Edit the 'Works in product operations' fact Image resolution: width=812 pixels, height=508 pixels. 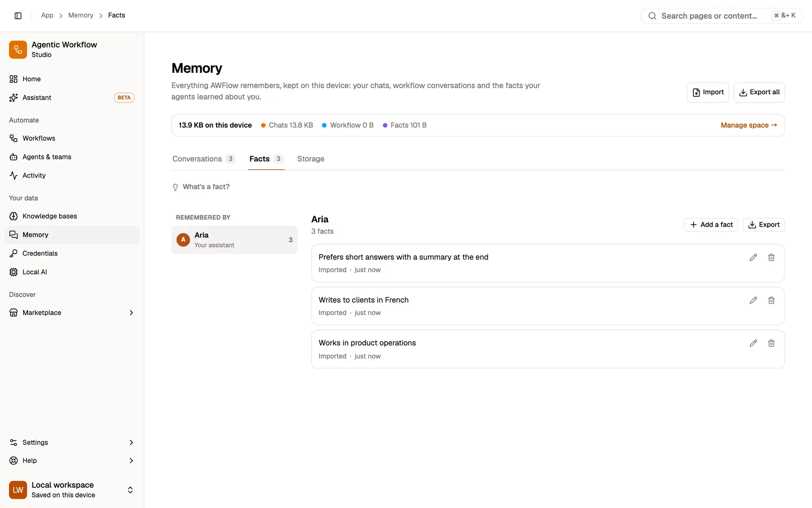click(753, 343)
